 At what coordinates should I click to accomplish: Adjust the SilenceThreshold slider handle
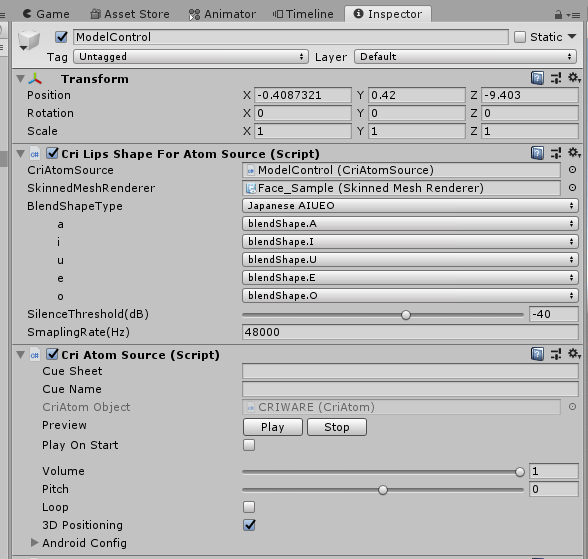pos(406,315)
